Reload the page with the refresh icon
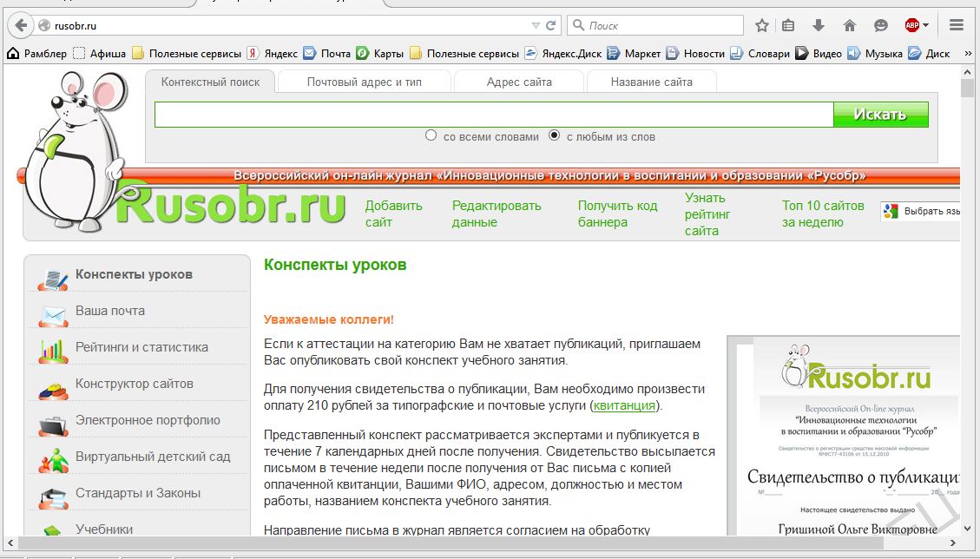Image resolution: width=980 pixels, height=559 pixels. click(x=551, y=25)
